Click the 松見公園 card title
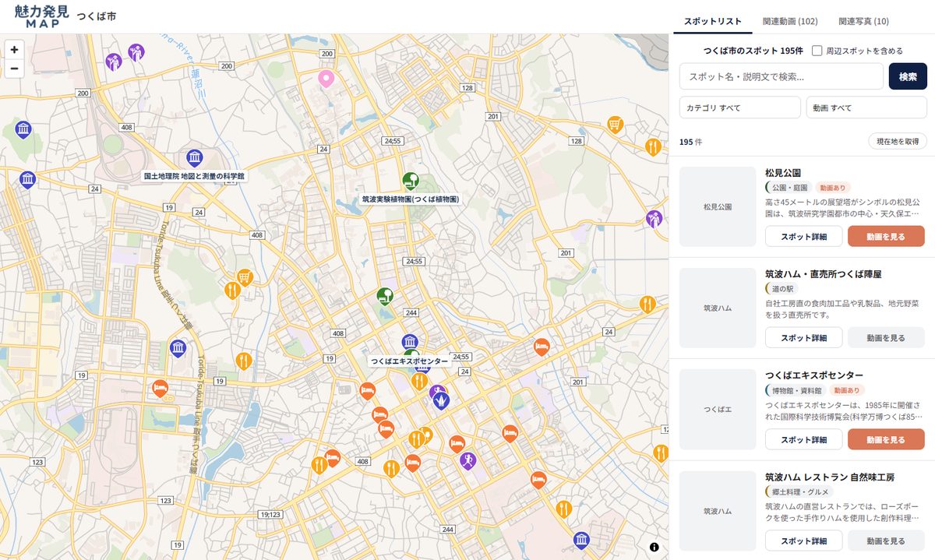This screenshot has height=560, width=935. pos(783,173)
